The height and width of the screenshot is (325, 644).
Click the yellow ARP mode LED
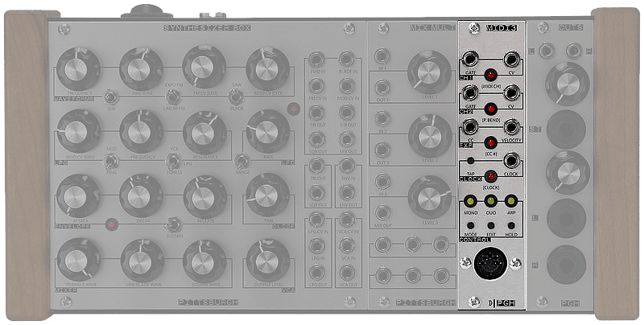point(510,201)
